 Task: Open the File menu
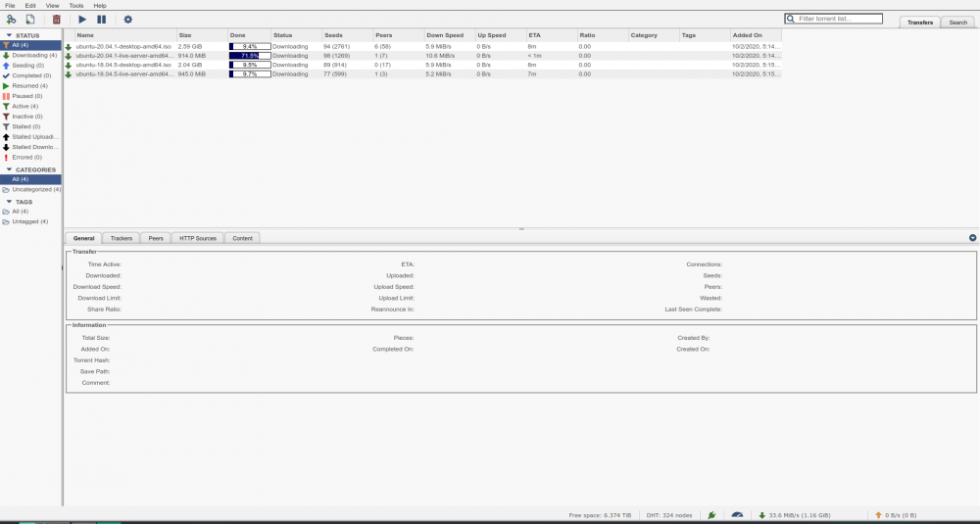coord(10,6)
